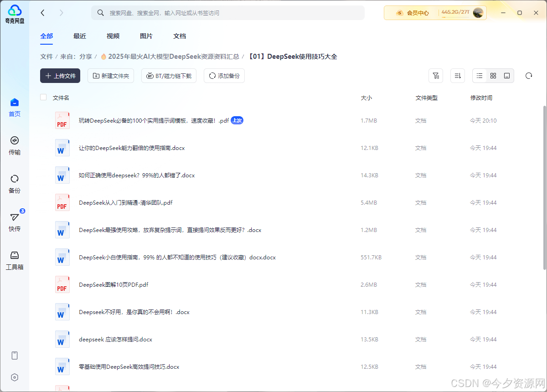547x392 pixels.
Task: Click the filter icon above file list
Action: pos(436,76)
